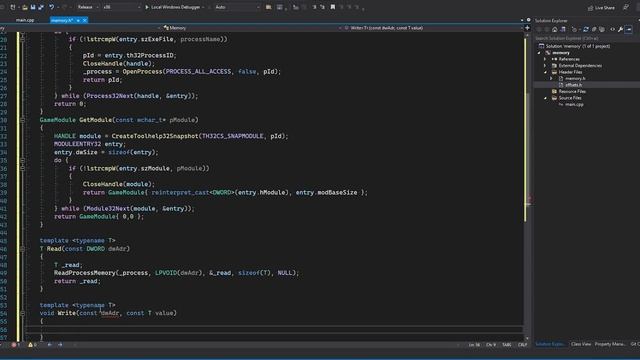
Task: Click the GetModule function name in code
Action: tap(96, 120)
